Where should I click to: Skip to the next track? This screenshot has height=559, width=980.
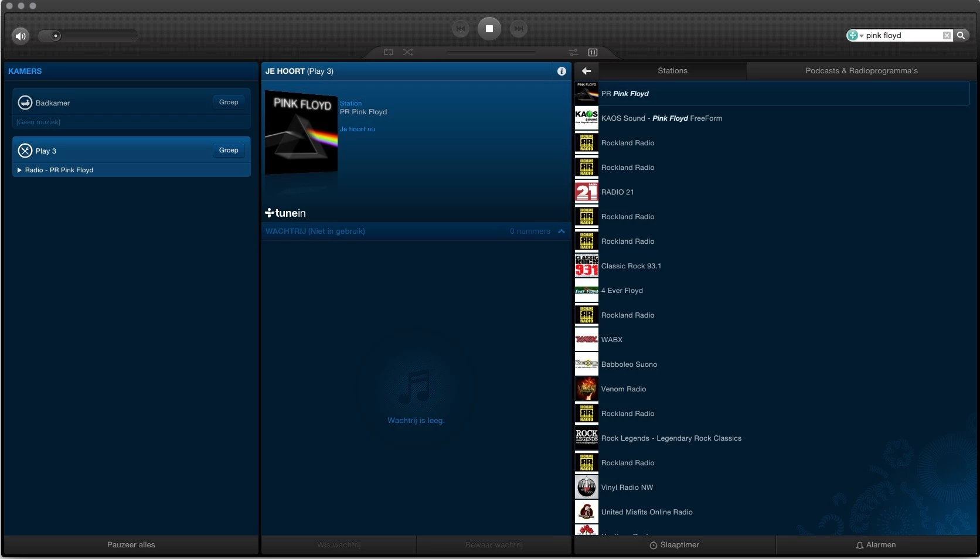(x=518, y=28)
